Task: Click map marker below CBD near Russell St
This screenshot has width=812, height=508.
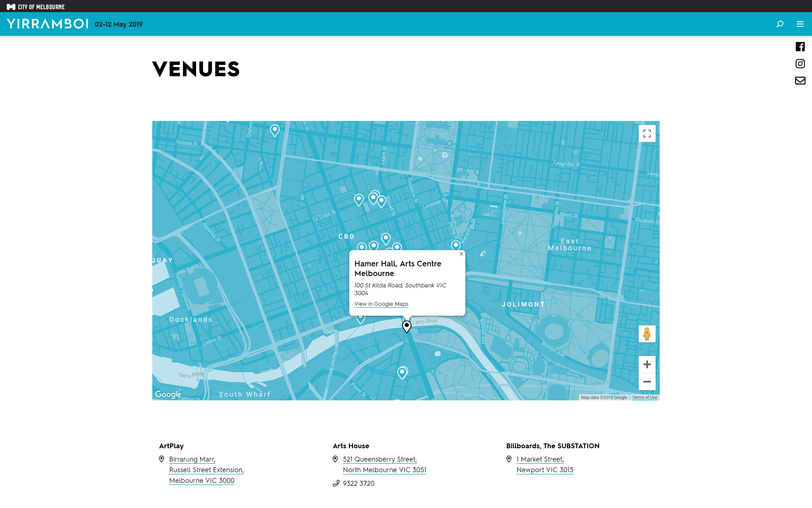Action: click(x=386, y=239)
